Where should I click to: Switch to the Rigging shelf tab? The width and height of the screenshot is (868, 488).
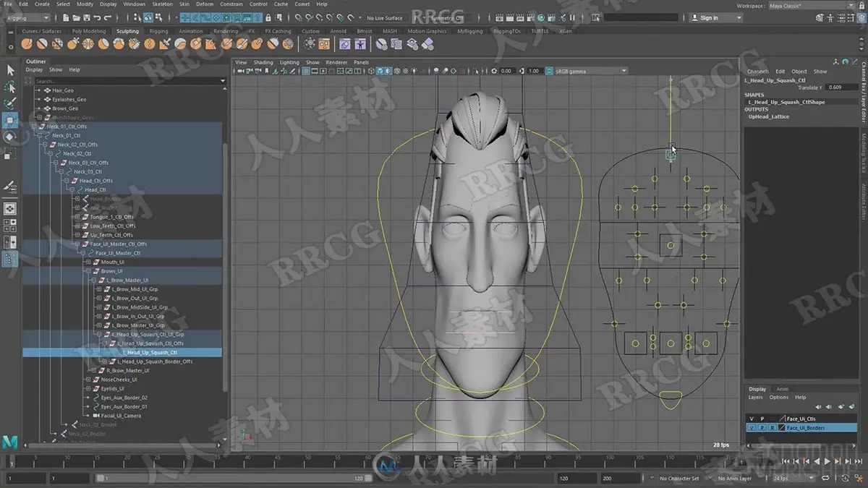158,31
